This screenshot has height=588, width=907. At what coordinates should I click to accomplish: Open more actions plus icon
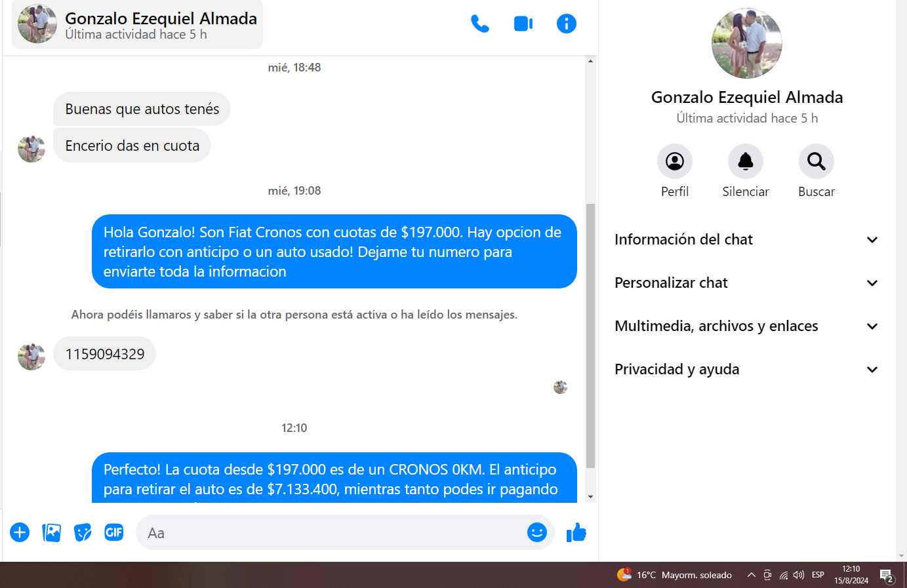pyautogui.click(x=20, y=532)
